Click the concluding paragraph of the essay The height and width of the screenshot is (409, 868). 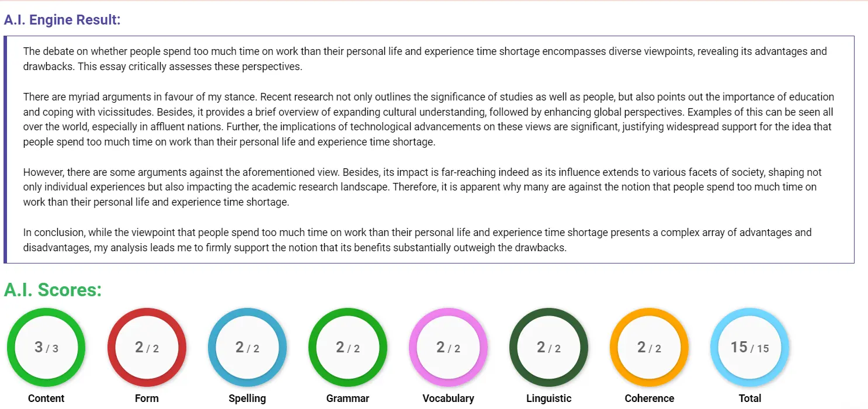tap(417, 240)
